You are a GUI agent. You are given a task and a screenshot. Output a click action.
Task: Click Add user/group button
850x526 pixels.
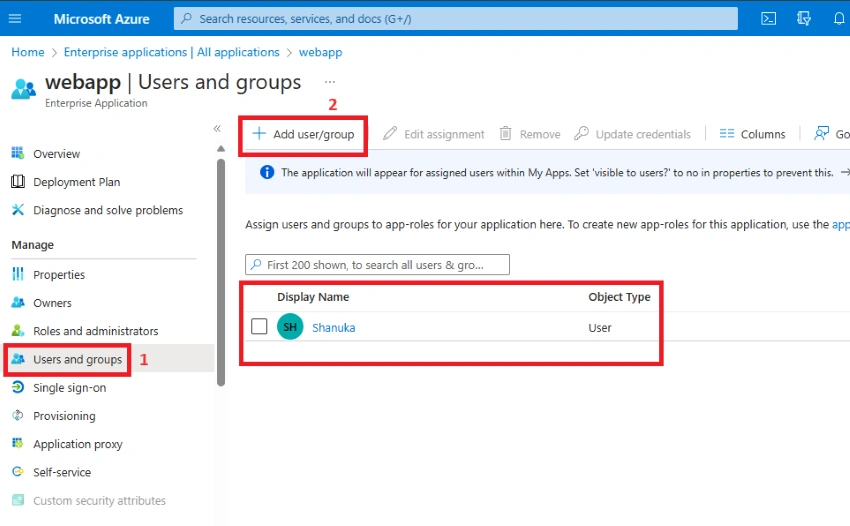pyautogui.click(x=303, y=134)
